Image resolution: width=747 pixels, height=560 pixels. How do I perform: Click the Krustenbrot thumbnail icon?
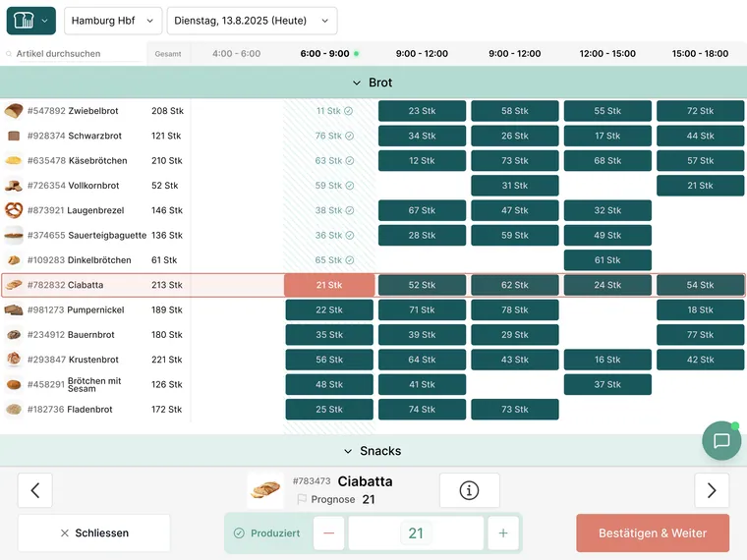coord(14,360)
